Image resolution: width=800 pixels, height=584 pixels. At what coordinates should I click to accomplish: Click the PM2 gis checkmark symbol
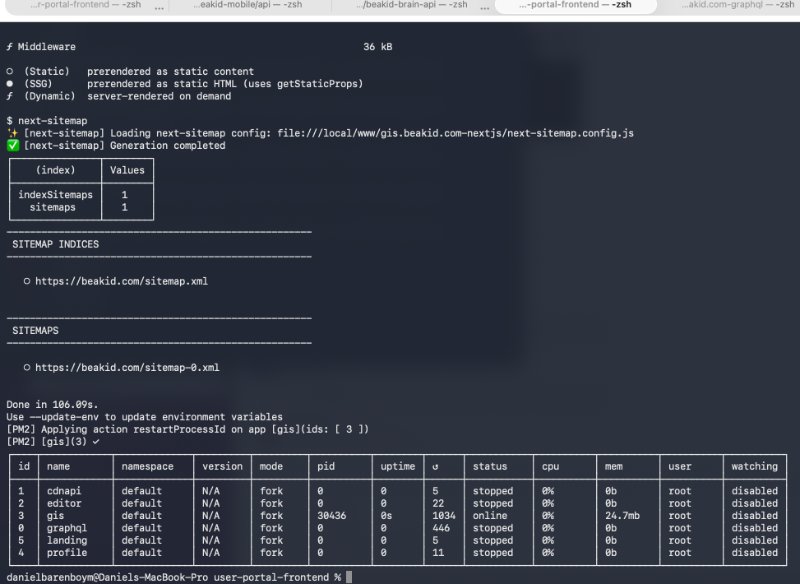click(x=96, y=442)
